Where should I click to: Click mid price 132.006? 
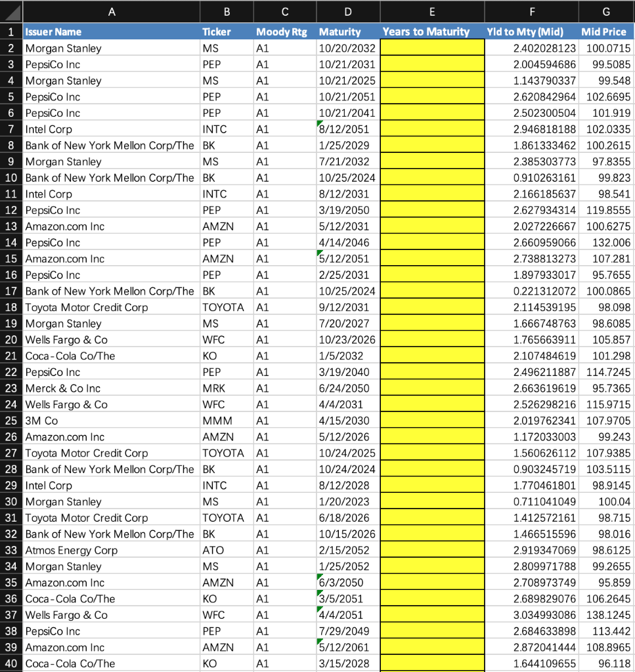pyautogui.click(x=607, y=243)
